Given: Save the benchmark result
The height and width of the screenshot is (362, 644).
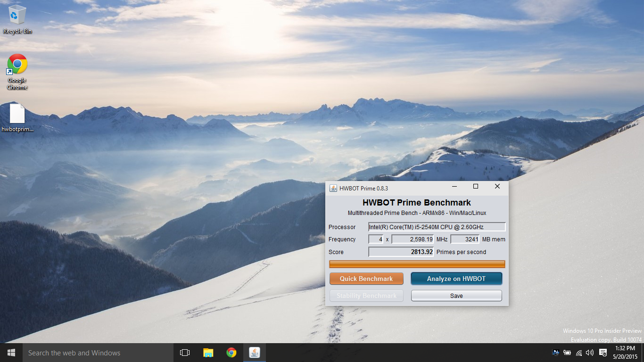Looking at the screenshot, I should point(456,296).
